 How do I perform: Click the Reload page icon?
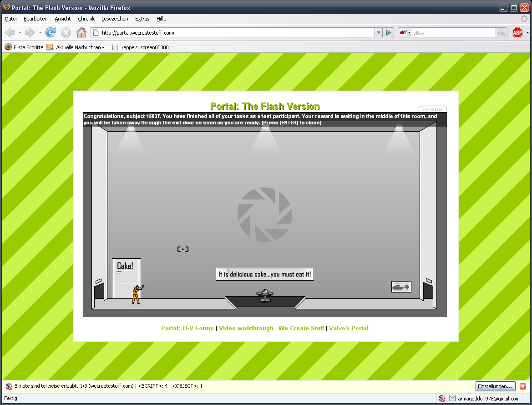click(x=51, y=32)
